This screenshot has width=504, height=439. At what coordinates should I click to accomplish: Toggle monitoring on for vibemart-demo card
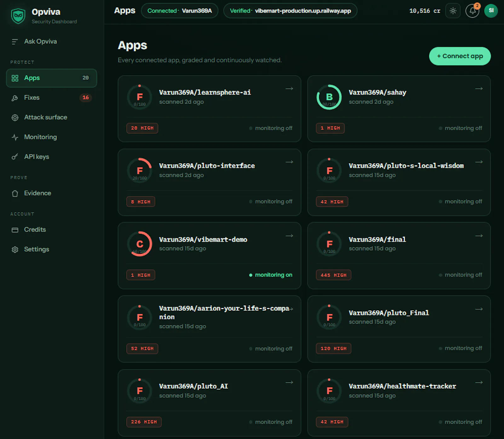pos(271,275)
